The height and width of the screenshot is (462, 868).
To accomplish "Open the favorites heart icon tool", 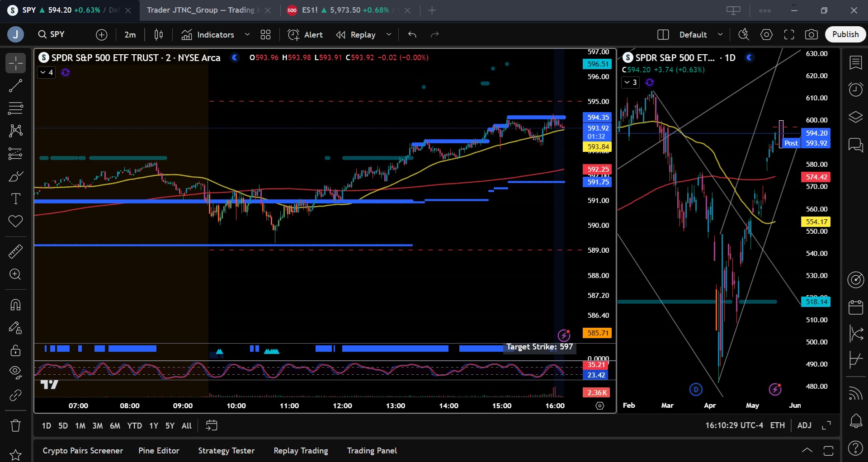I will (15, 222).
